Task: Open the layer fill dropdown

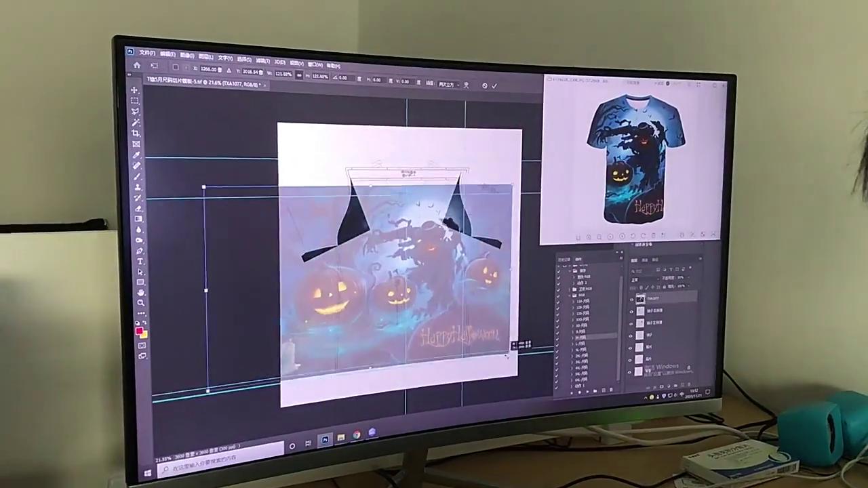Action: tap(688, 286)
